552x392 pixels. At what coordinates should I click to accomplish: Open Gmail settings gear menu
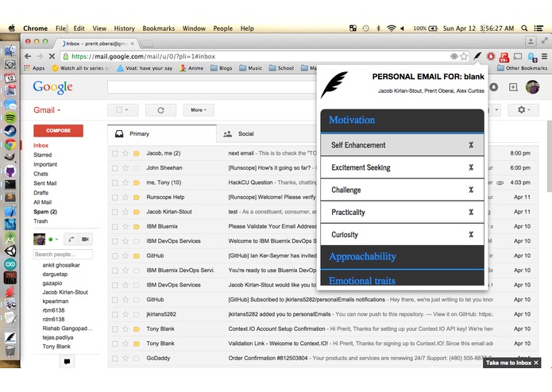tap(523, 110)
